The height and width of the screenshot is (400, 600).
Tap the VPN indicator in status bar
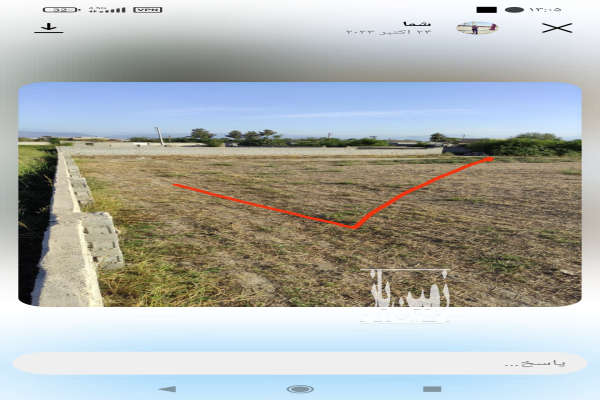point(147,9)
